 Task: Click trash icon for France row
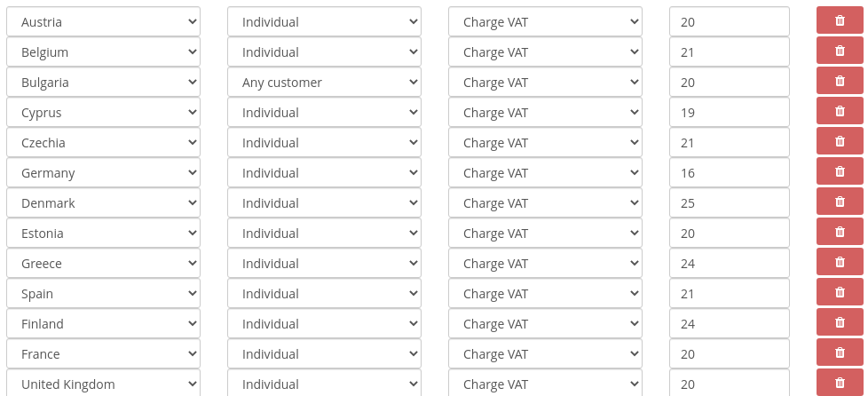coord(840,353)
